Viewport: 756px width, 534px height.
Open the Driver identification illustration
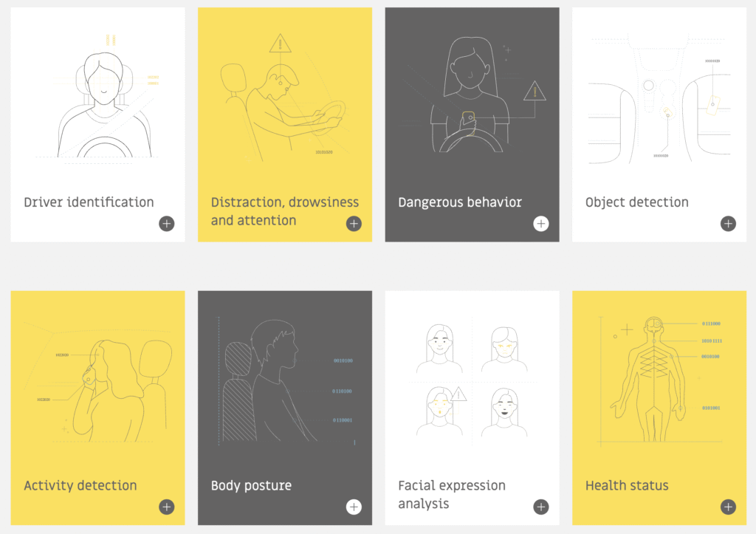pos(103,99)
